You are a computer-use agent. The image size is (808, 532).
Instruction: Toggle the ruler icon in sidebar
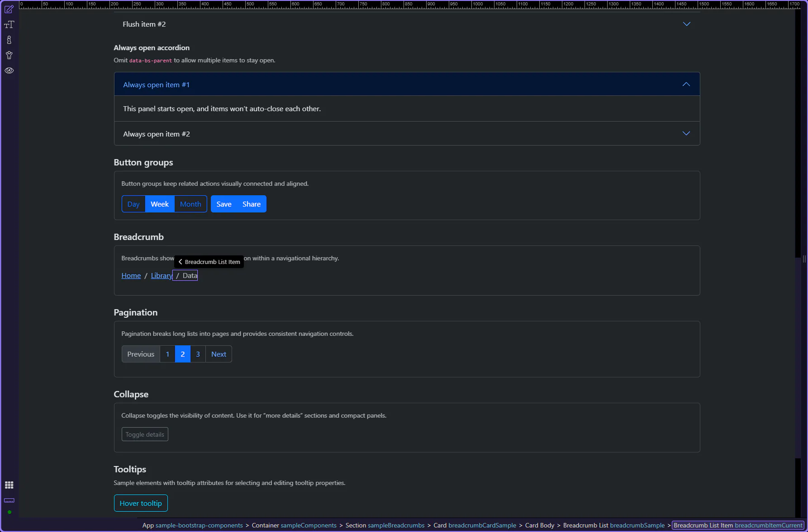point(9,500)
